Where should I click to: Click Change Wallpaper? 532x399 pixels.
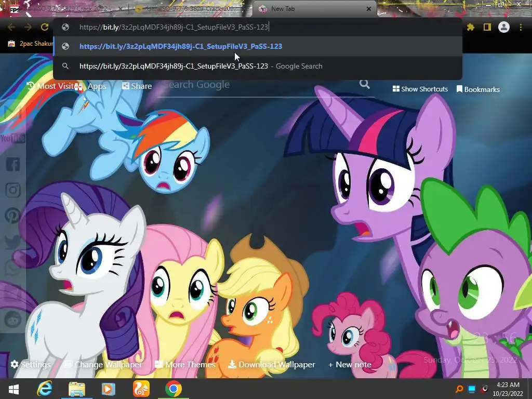(103, 365)
